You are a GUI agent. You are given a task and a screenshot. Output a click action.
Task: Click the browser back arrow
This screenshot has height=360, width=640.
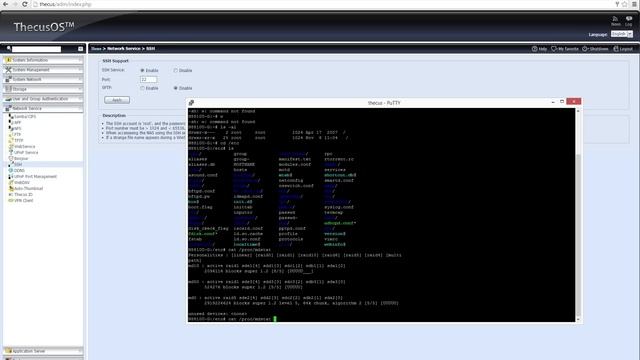pyautogui.click(x=5, y=4)
